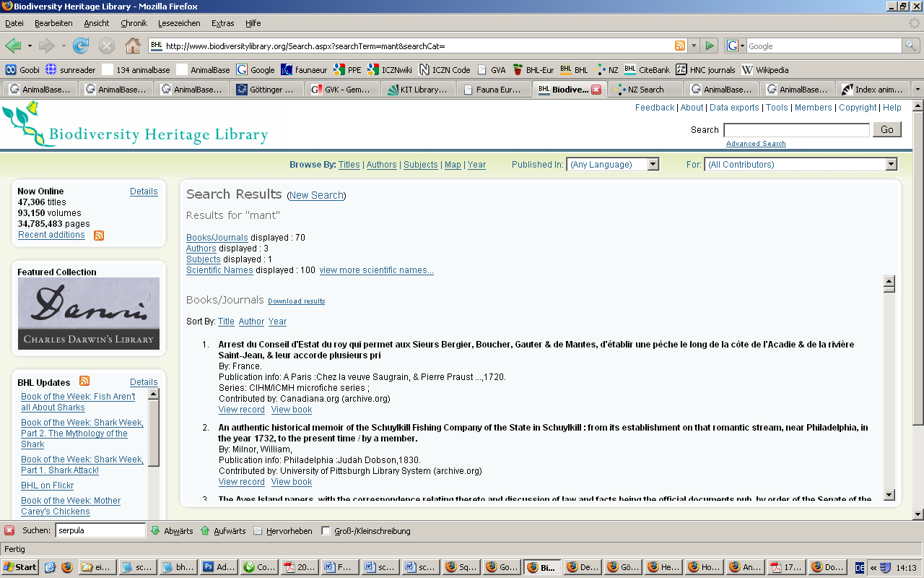Open the Advanced Search link

756,144
